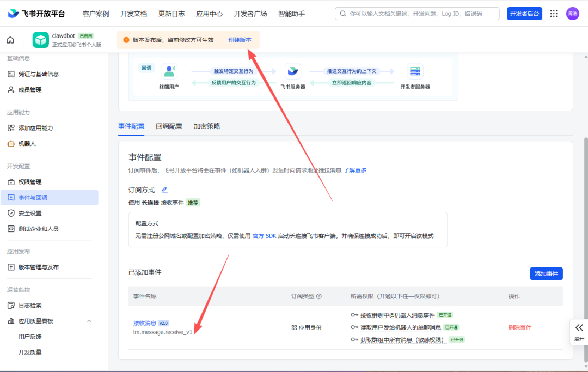This screenshot has width=588, height=372.
Task: Click the 推荐 badge
Action: coord(193,203)
